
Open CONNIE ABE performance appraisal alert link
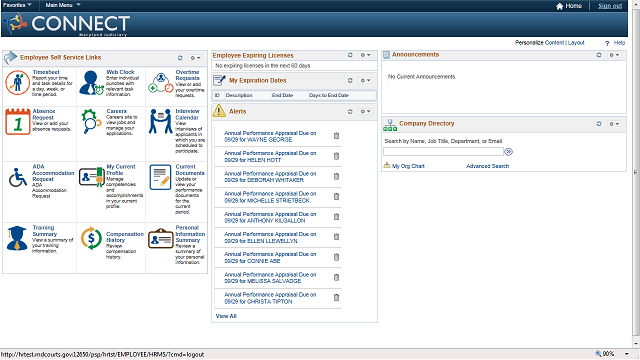(270, 258)
